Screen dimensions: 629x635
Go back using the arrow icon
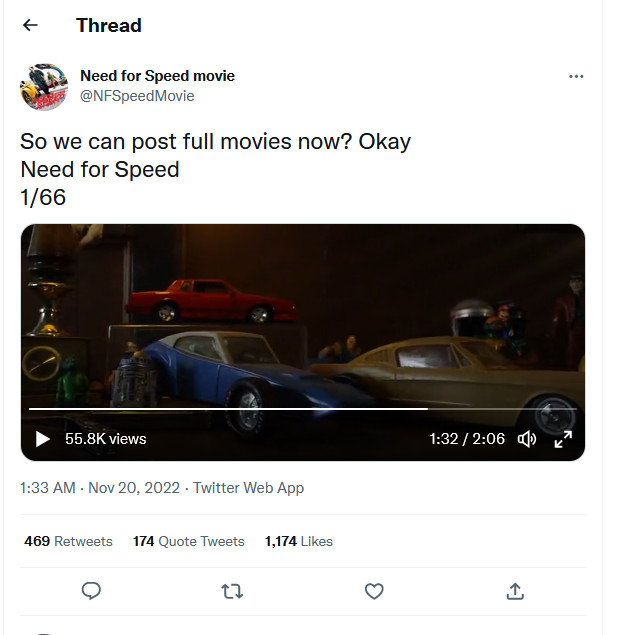tap(30, 25)
